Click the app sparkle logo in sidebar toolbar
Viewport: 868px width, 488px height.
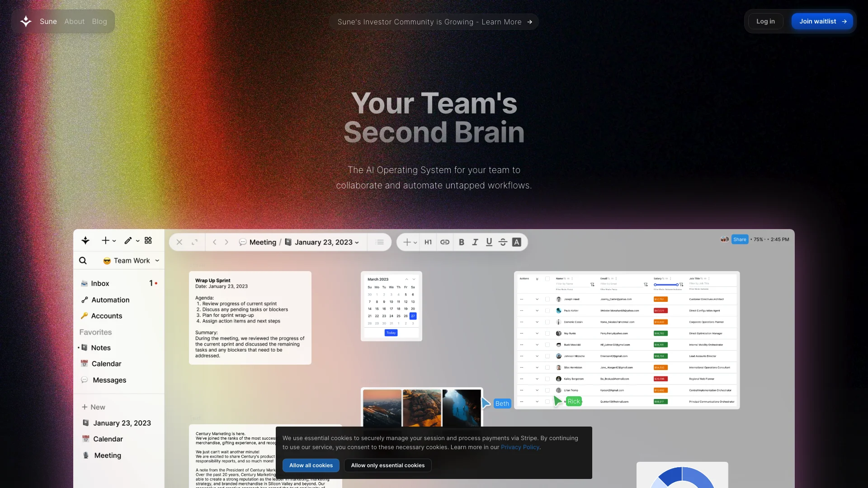tap(85, 240)
